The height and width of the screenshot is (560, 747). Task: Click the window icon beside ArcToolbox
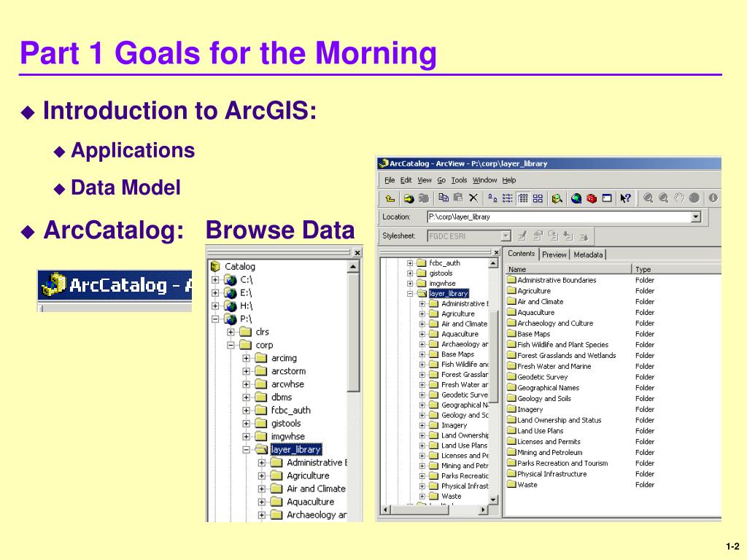point(606,198)
